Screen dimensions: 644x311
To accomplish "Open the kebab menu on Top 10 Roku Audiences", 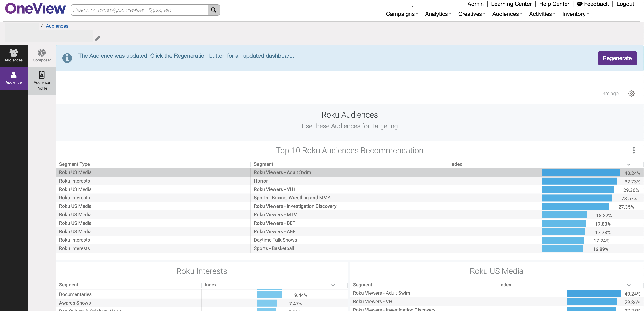I will point(634,150).
